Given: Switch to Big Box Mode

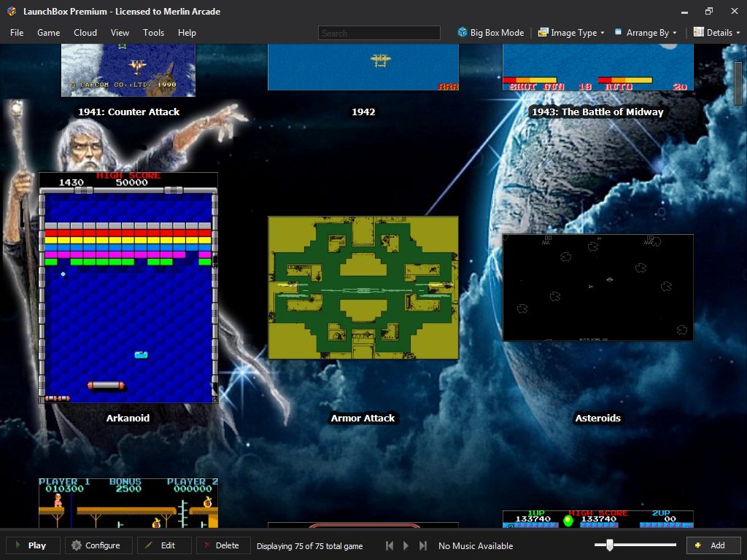Looking at the screenshot, I should [491, 32].
